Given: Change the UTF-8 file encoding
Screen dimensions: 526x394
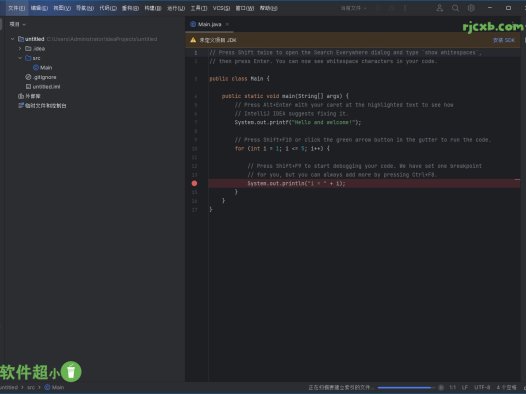Looking at the screenshot, I should (482, 388).
